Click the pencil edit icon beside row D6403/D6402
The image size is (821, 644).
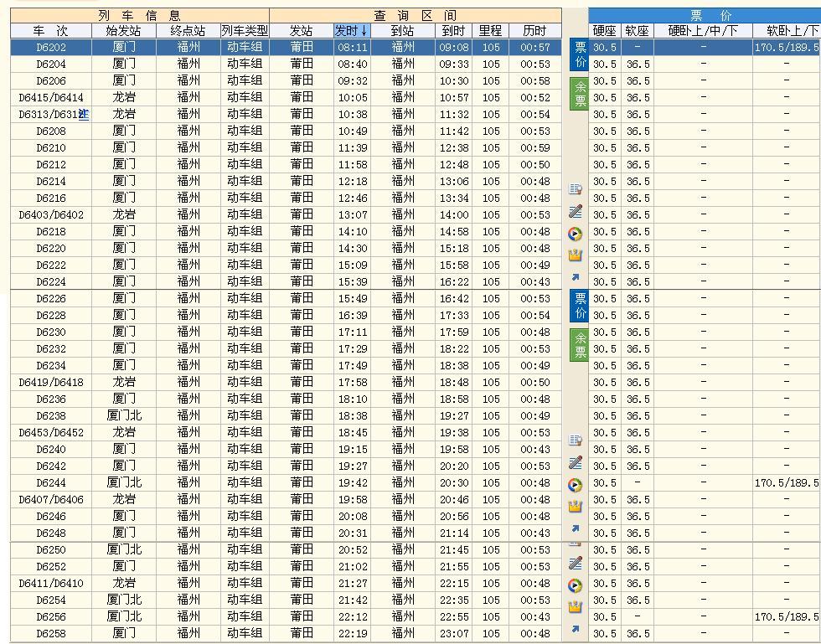tap(575, 211)
